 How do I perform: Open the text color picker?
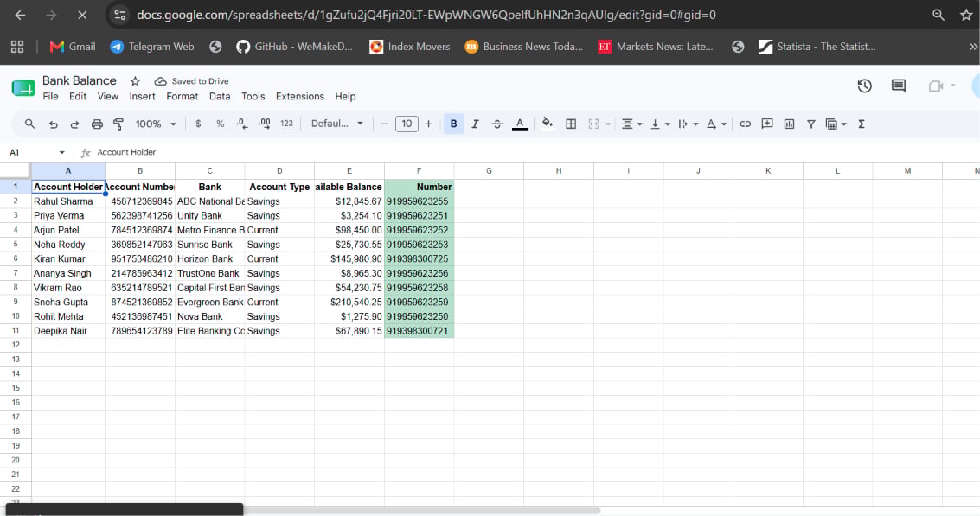[x=519, y=124]
